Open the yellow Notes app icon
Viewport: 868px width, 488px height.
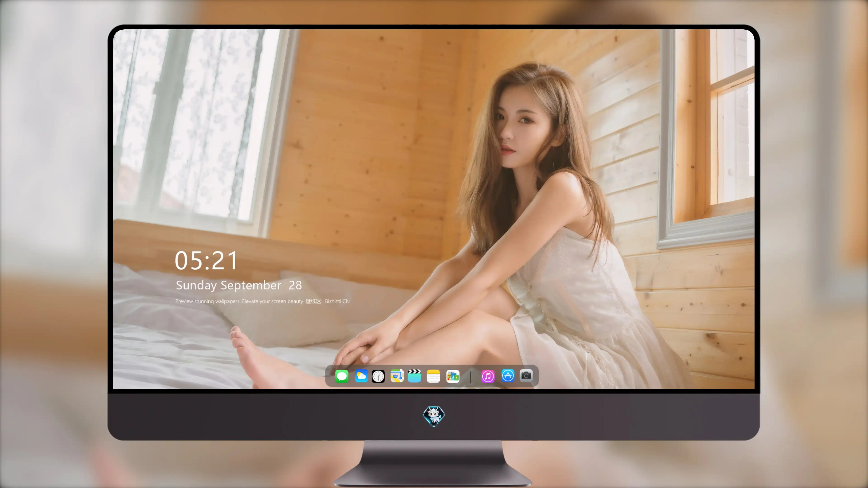[433, 376]
